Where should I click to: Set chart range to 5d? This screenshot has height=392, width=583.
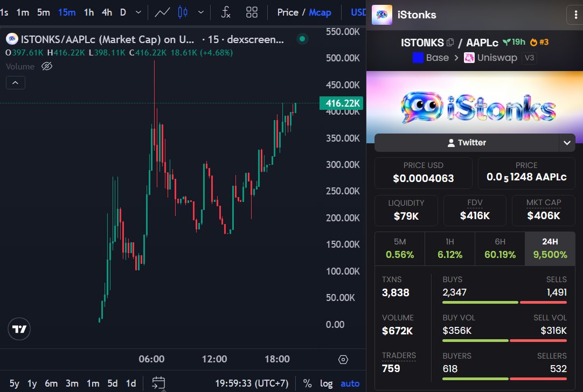pyautogui.click(x=112, y=383)
